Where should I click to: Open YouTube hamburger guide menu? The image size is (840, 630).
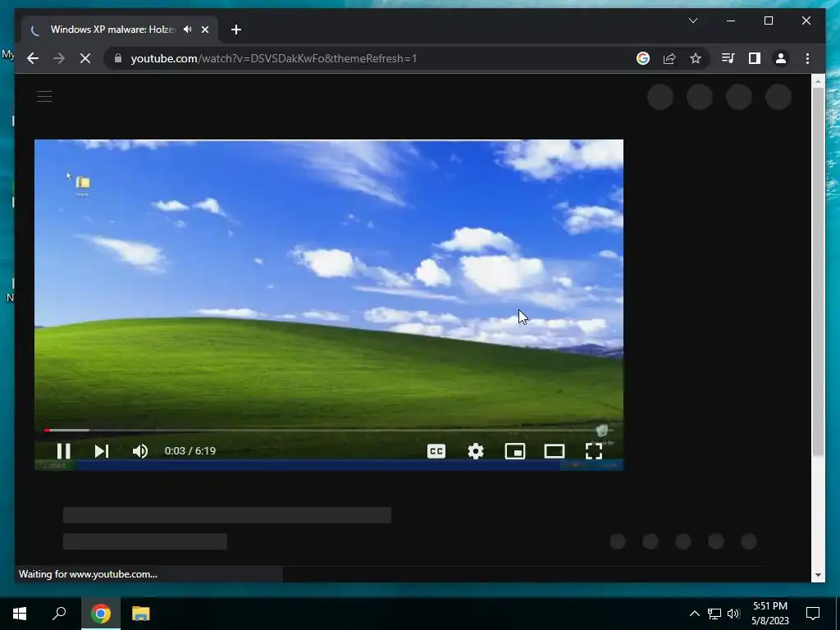pyautogui.click(x=44, y=97)
